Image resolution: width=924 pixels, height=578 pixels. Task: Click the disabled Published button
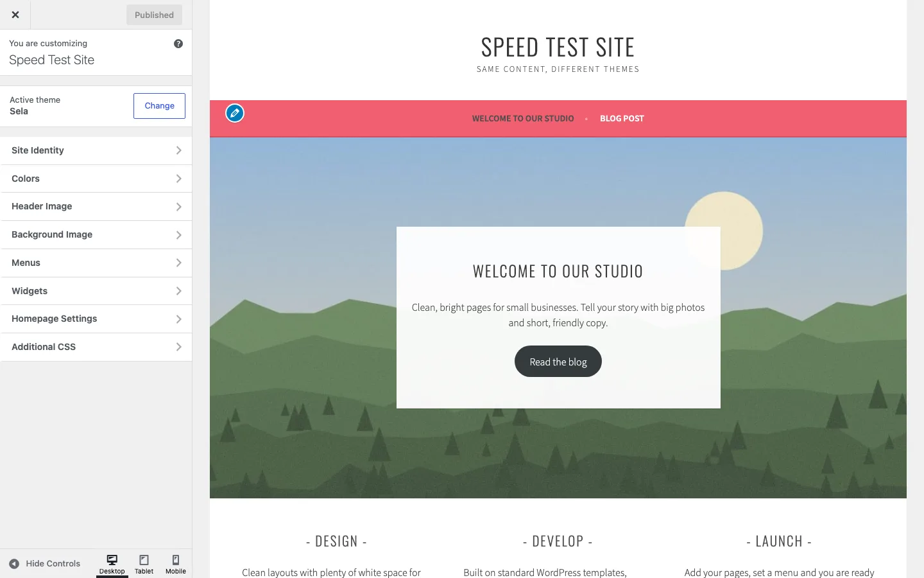[x=154, y=15]
